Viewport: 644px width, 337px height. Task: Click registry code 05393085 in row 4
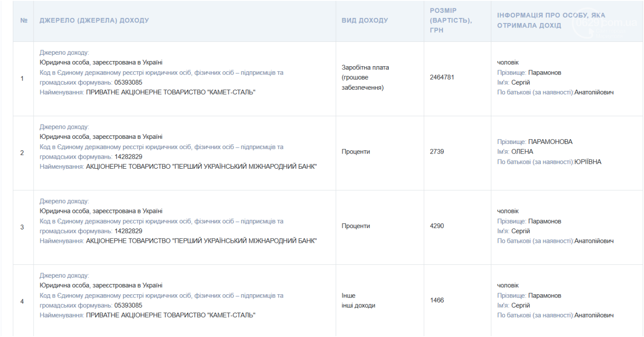[128, 306]
